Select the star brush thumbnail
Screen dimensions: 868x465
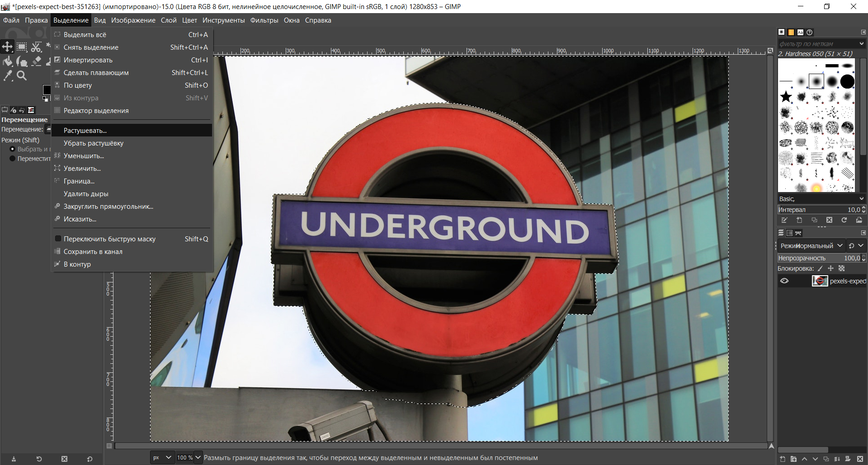[x=786, y=97]
